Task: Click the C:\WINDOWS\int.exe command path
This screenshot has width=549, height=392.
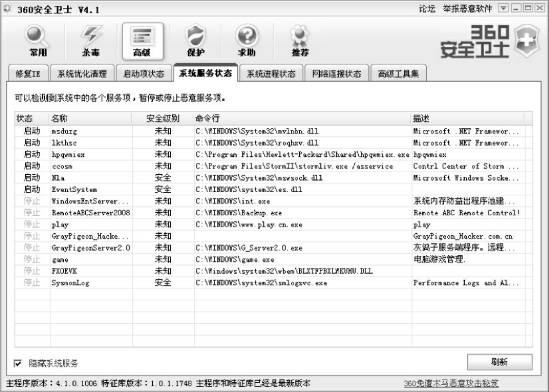Action: pos(232,201)
